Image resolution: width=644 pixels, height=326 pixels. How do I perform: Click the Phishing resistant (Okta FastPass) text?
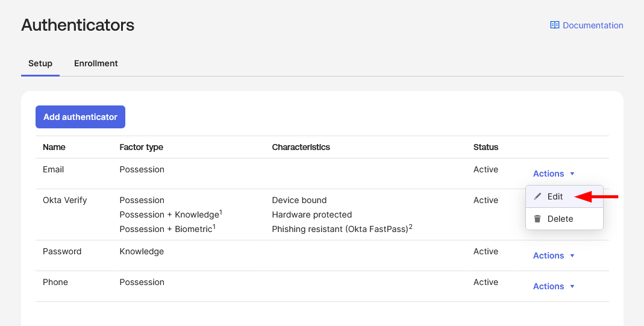click(342, 229)
